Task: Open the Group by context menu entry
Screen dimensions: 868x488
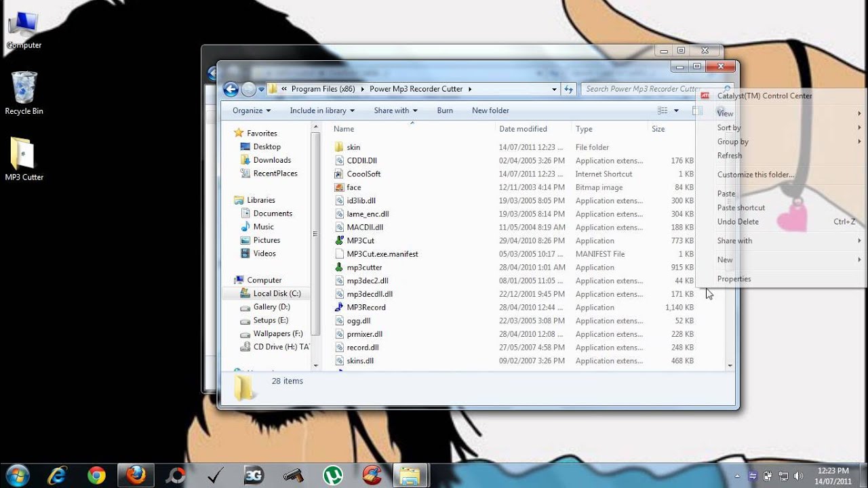Action: 781,142
